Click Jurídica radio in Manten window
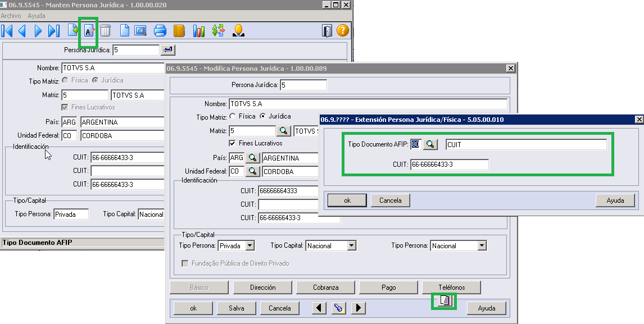 click(x=96, y=80)
